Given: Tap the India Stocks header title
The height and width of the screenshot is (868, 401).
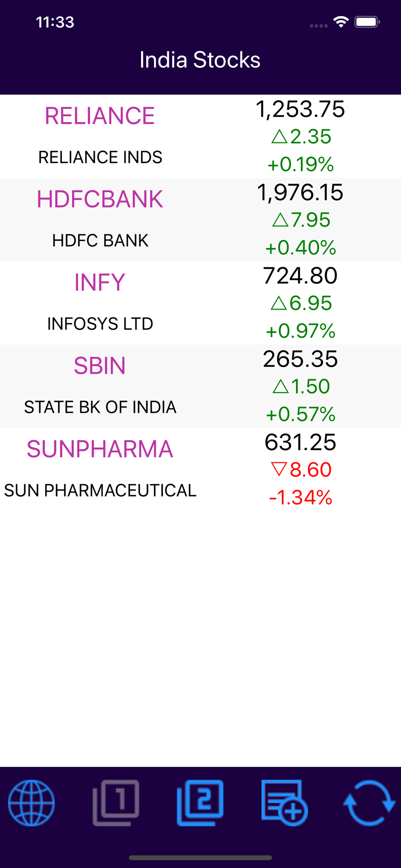Looking at the screenshot, I should [x=200, y=60].
